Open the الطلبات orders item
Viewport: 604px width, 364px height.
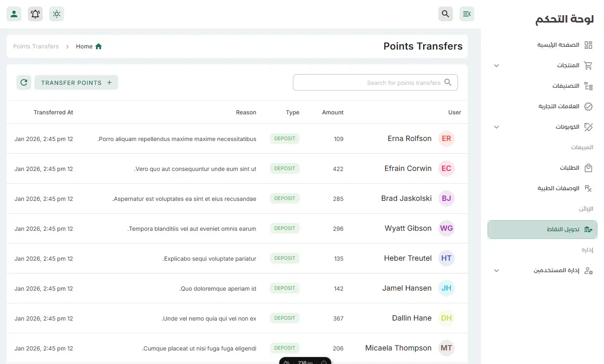pyautogui.click(x=542, y=168)
